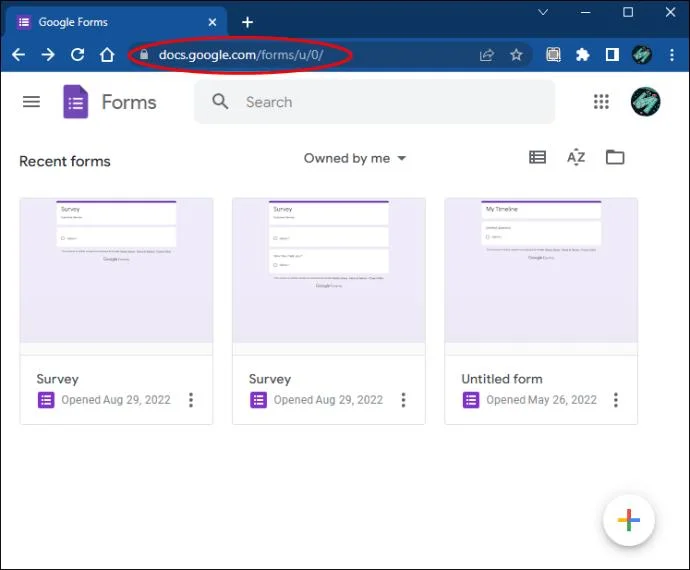Open the file picker folder icon
Viewport: 690px width, 570px height.
615,157
